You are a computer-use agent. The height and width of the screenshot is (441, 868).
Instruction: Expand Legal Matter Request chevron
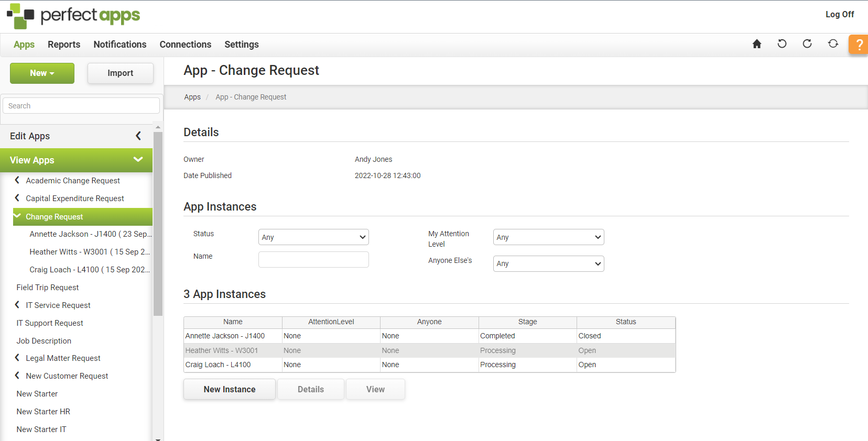tap(17, 358)
